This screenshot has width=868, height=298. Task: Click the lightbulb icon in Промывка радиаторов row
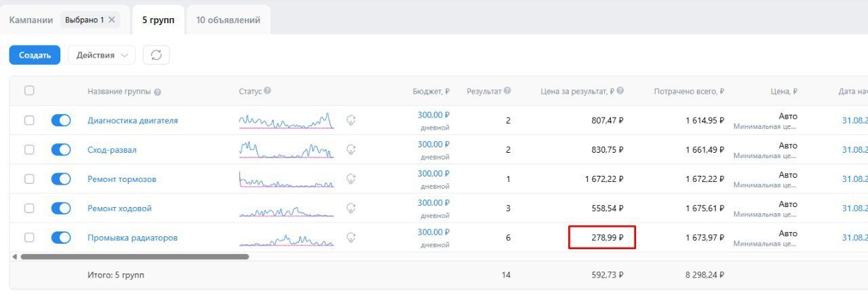point(351,238)
